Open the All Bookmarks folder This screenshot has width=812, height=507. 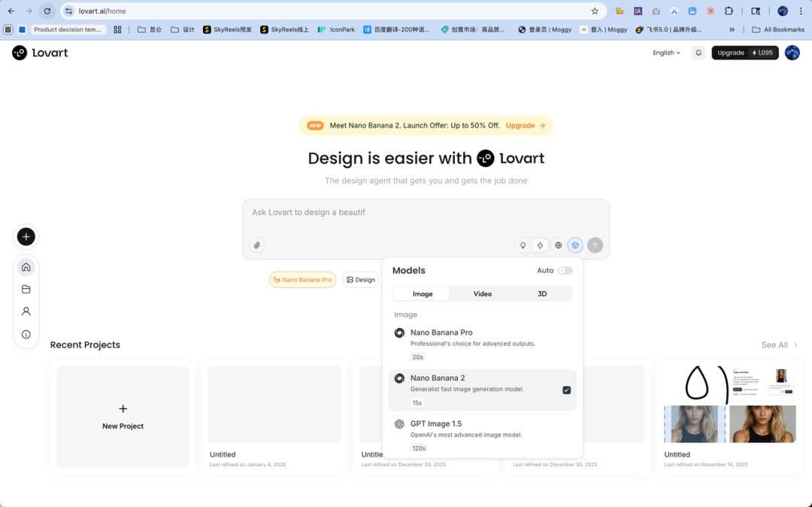coord(778,29)
